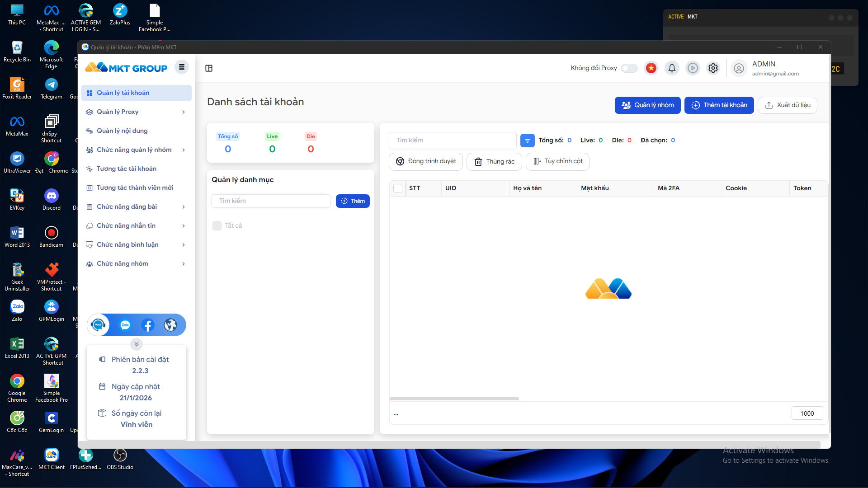Click Quản lý nhóm button

[647, 105]
